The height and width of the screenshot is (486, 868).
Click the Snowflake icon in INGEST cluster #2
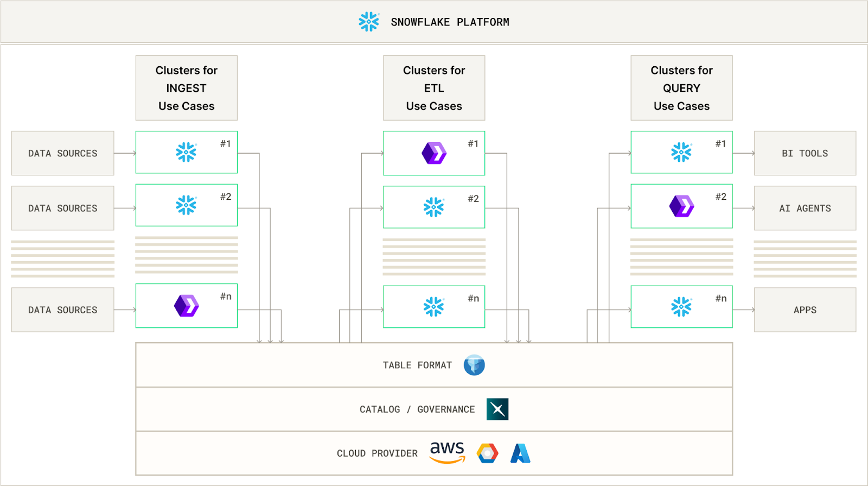point(186,205)
